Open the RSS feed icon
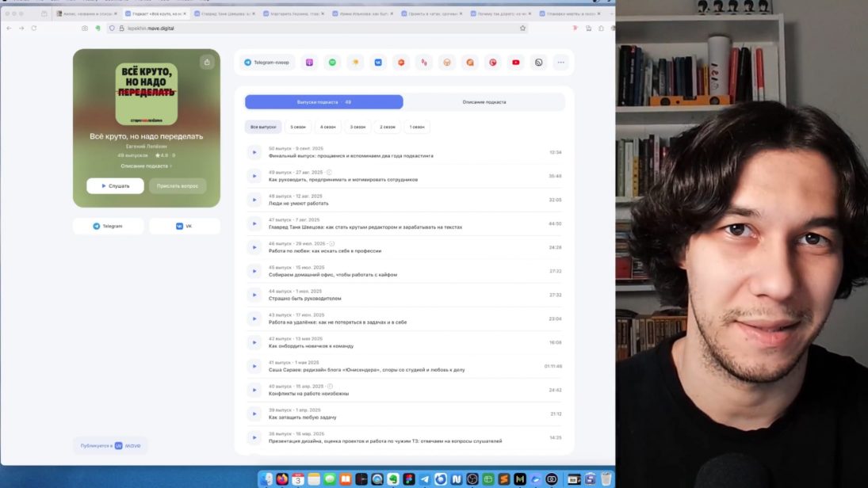 tap(539, 63)
